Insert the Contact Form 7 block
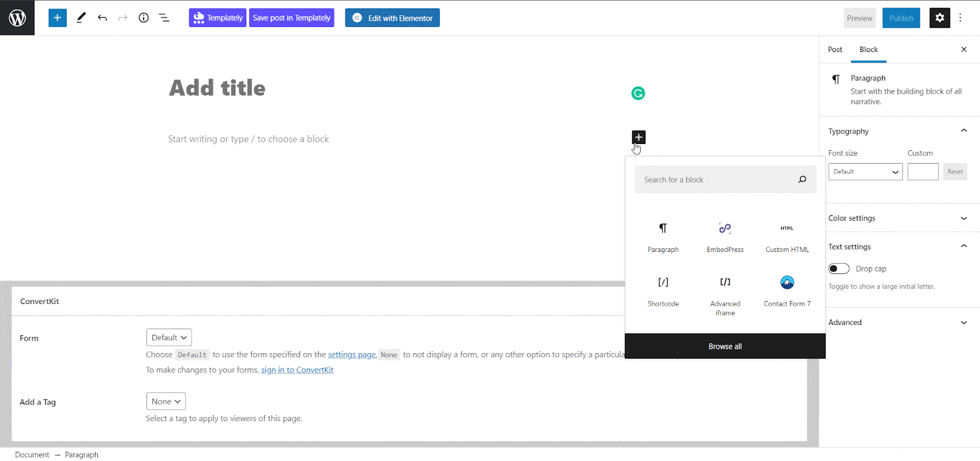This screenshot has width=980, height=461. (x=787, y=291)
